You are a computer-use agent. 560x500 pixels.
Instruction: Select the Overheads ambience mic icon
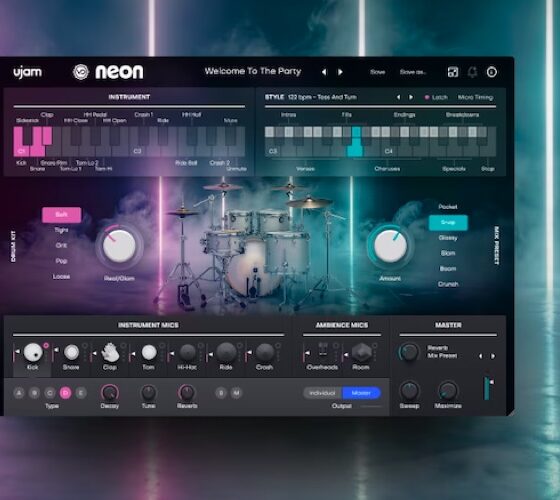[323, 350]
